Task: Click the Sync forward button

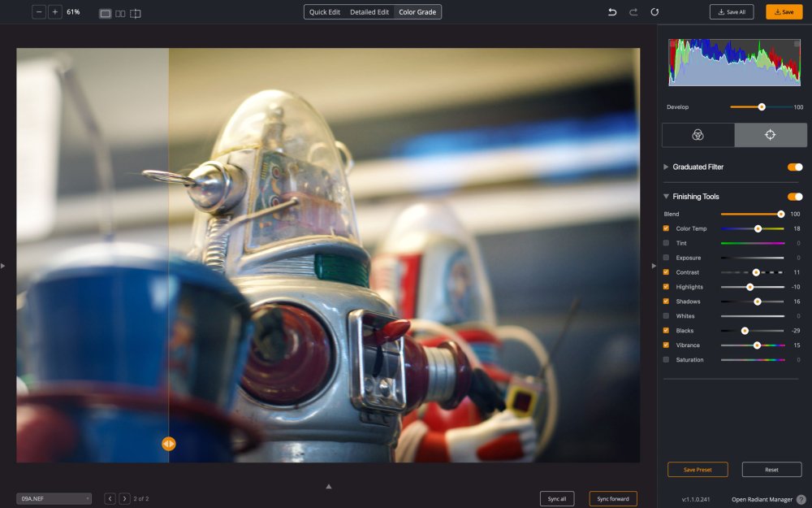Action: [613, 498]
